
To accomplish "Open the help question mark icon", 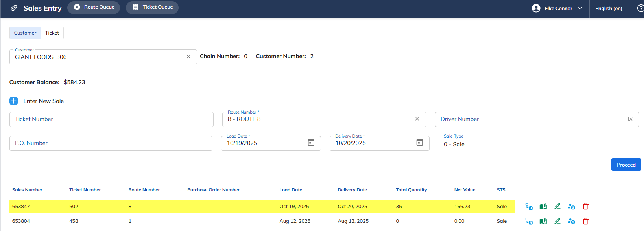I will click(640, 8).
